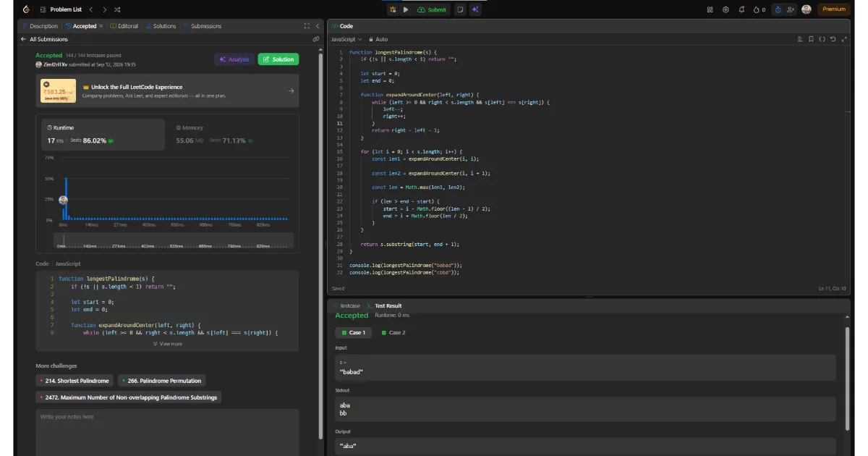This screenshot has height=456, width=868.
Task: Open notifications bell icon
Action: pyautogui.click(x=742, y=9)
